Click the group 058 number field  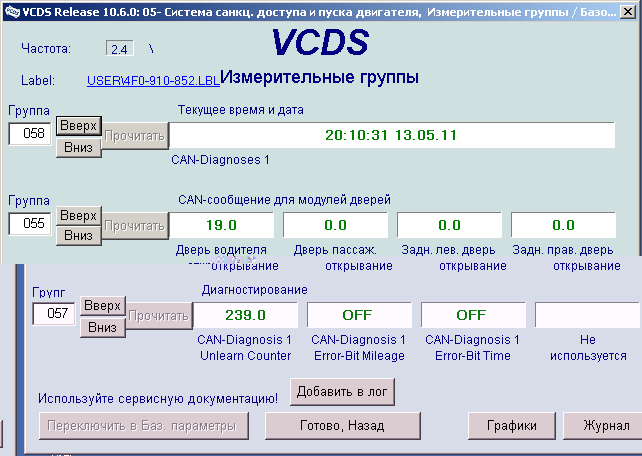pos(29,133)
